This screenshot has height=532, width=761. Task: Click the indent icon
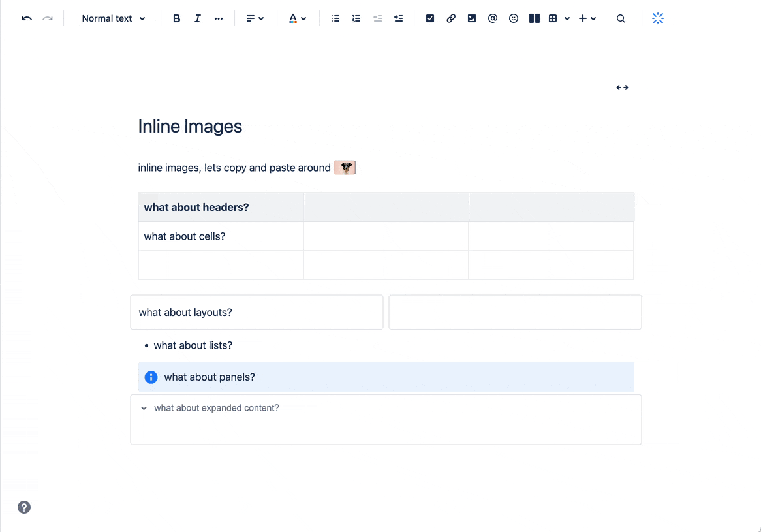coord(399,18)
